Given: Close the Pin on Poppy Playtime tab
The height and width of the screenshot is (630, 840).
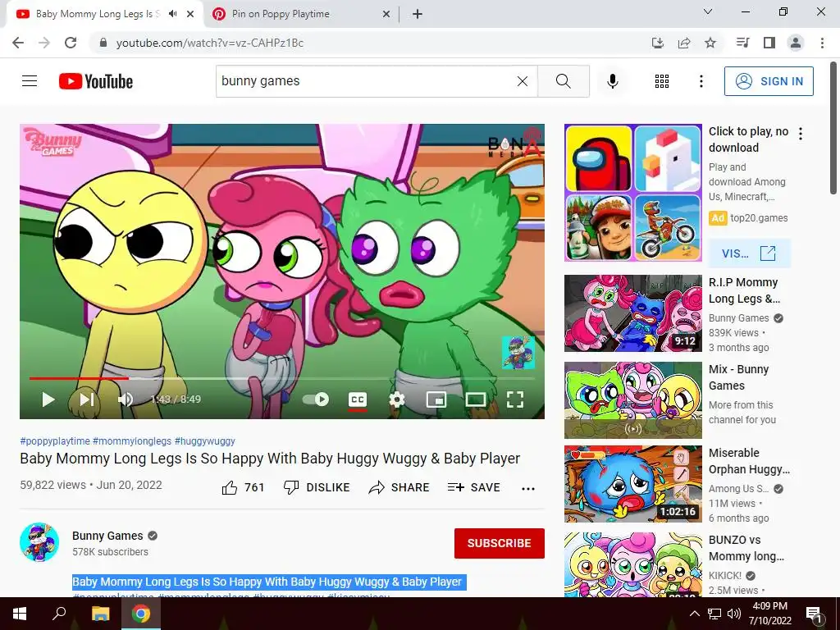Looking at the screenshot, I should click(x=386, y=15).
